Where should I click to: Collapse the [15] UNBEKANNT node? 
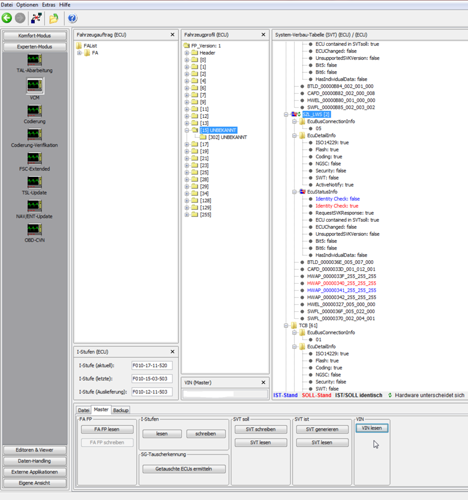(187, 130)
